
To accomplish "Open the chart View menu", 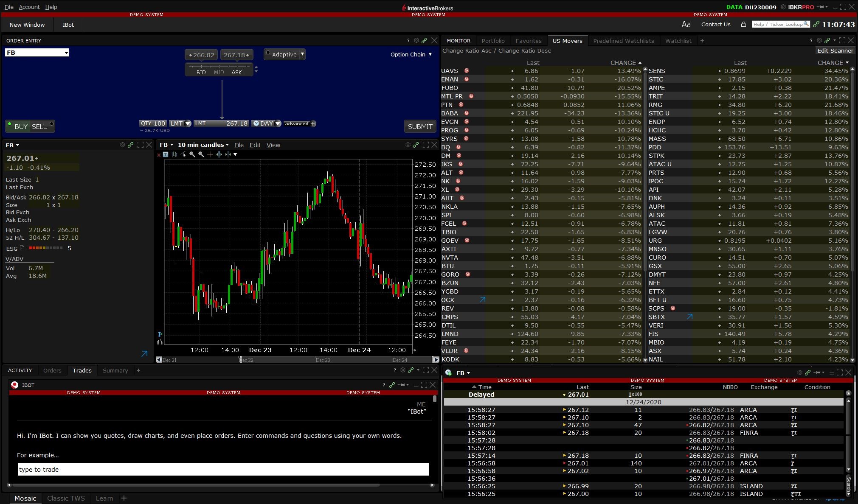I will pos(273,145).
